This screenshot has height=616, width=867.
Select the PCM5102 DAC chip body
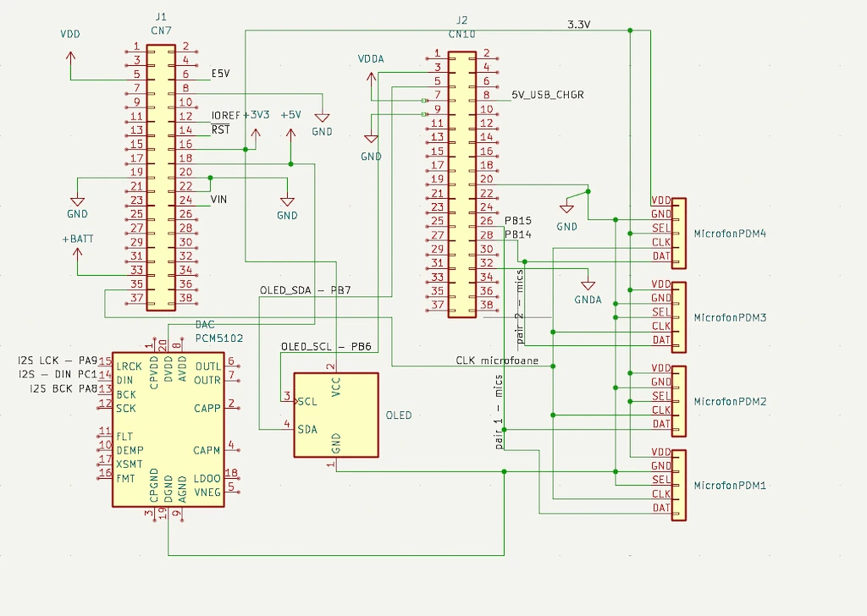[x=168, y=429]
